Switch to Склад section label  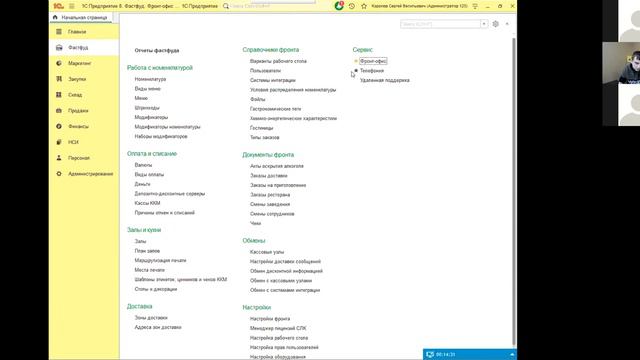pyautogui.click(x=75, y=95)
